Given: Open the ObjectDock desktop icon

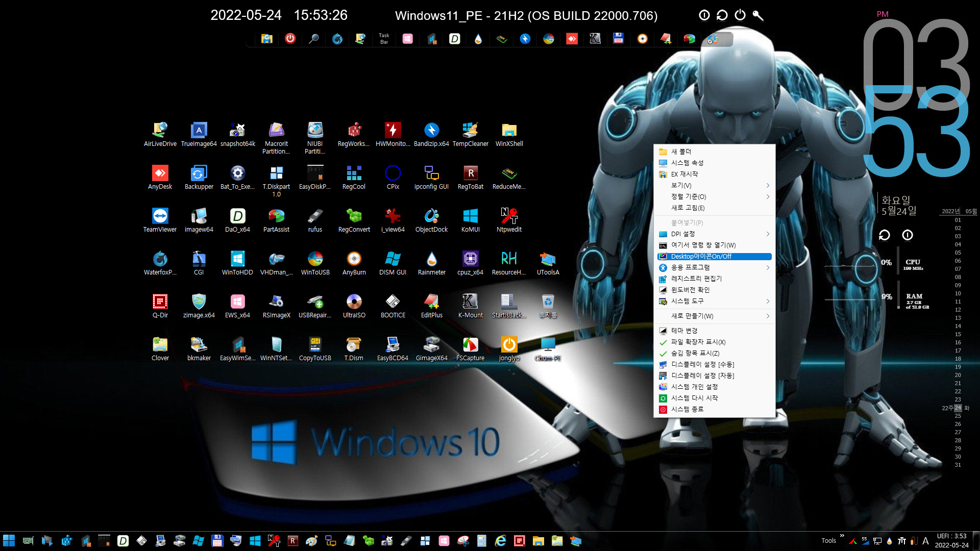Looking at the screenshot, I should pyautogui.click(x=431, y=220).
